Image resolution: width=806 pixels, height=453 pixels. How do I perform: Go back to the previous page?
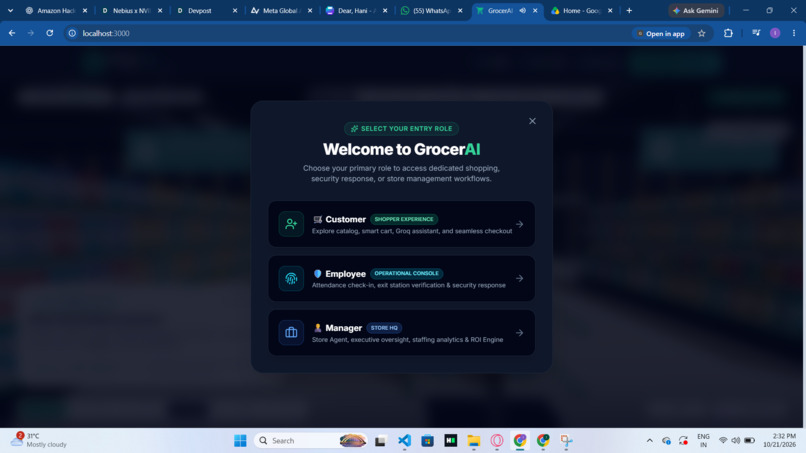[x=12, y=33]
